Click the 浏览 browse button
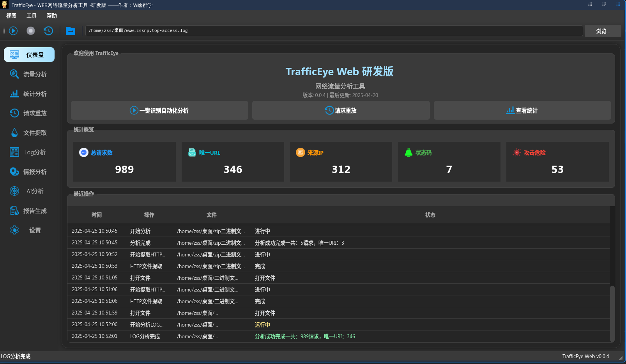The height and width of the screenshot is (364, 626). point(603,31)
